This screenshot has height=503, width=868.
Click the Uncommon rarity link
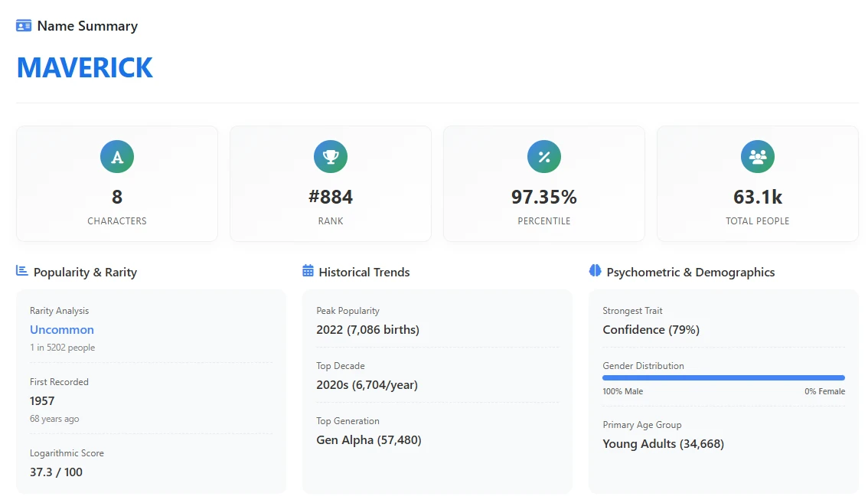(x=62, y=330)
